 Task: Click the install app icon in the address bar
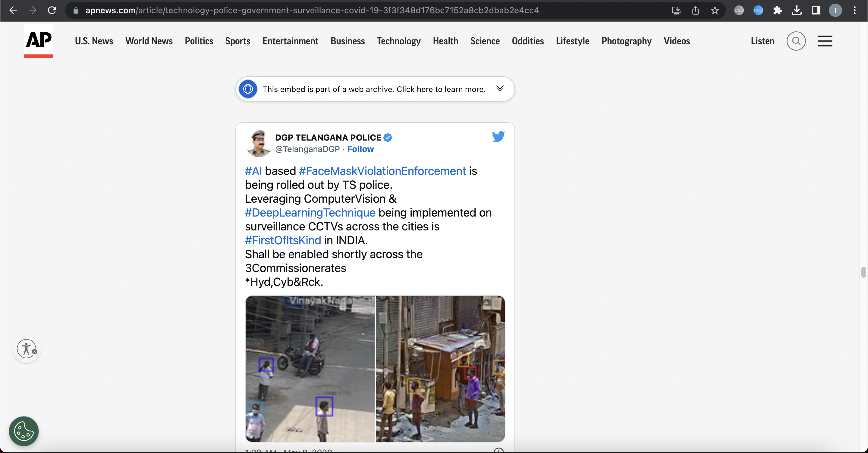(x=676, y=11)
